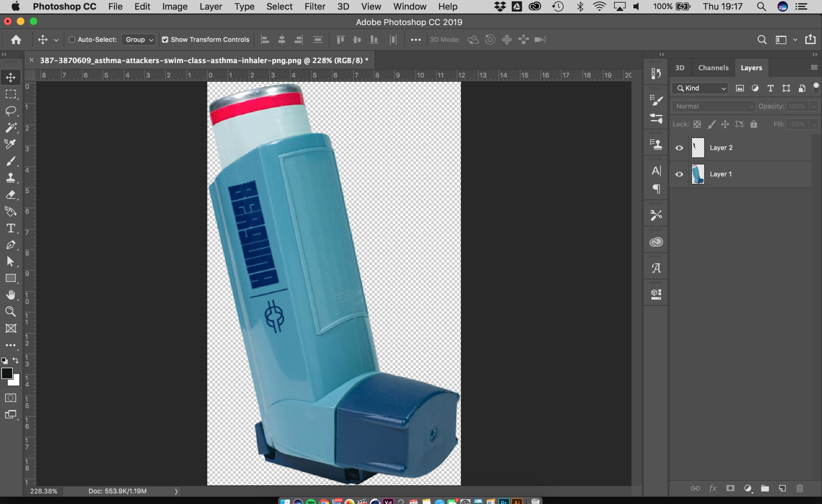The width and height of the screenshot is (822, 504).
Task: Open the Edit Toolbar three-dots menu
Action: pos(11,345)
